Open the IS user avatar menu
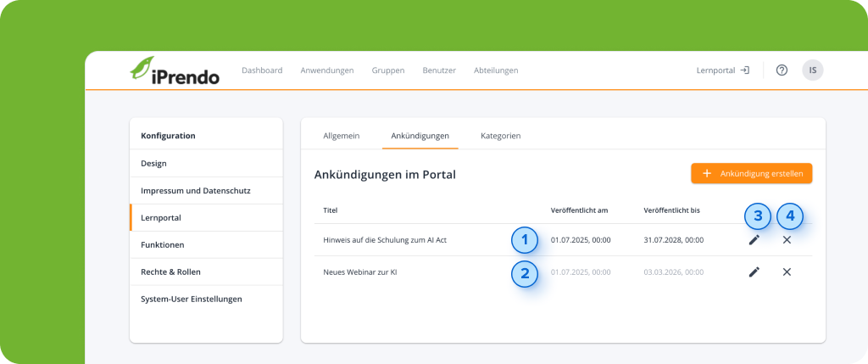This screenshot has width=868, height=364. click(x=812, y=70)
